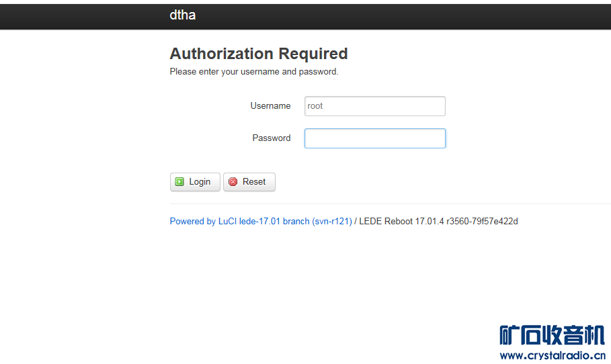Screen dimensions: 611x364
Task: Click the red cross icon on Reset
Action: [x=233, y=182]
